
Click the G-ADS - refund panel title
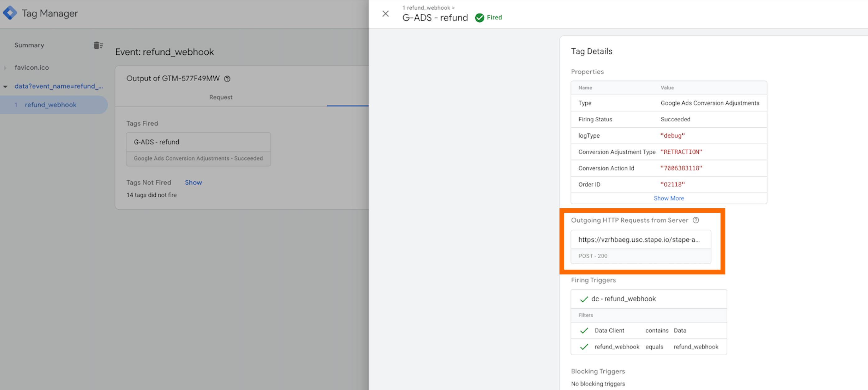(435, 17)
